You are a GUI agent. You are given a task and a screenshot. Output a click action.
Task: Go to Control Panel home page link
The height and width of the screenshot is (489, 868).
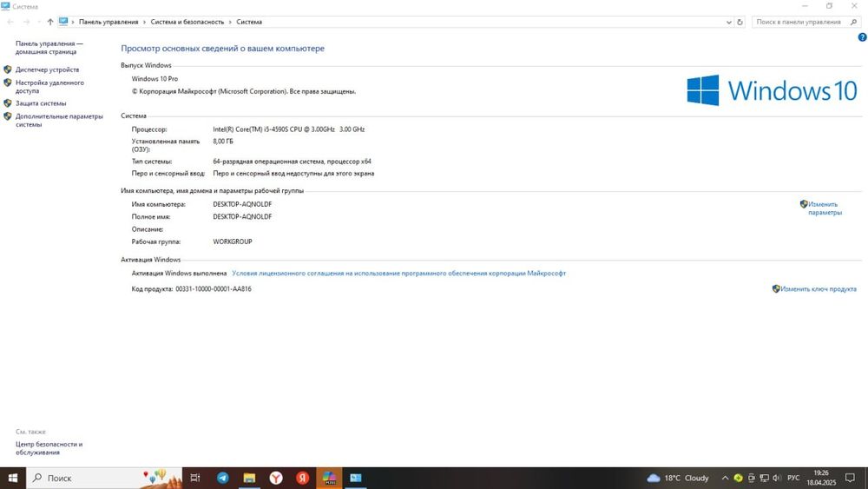point(49,48)
